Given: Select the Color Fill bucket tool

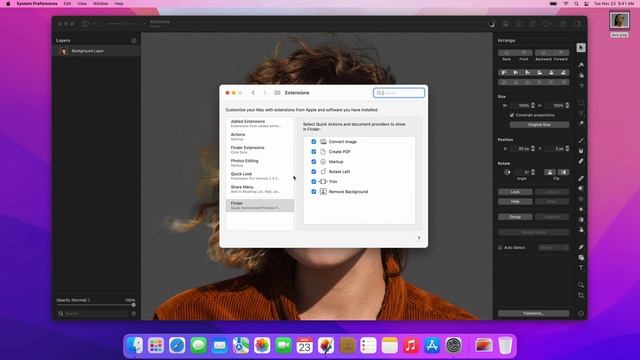Looking at the screenshot, I should (581, 151).
